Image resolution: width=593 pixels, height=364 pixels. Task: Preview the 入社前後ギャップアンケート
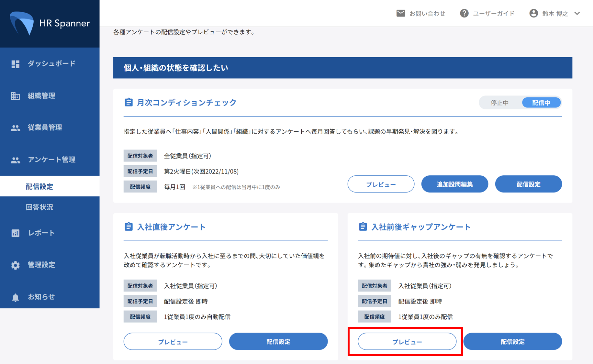(407, 342)
